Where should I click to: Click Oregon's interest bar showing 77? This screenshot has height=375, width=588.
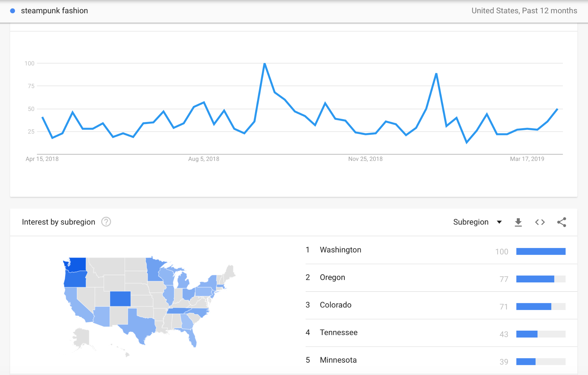[x=535, y=279]
